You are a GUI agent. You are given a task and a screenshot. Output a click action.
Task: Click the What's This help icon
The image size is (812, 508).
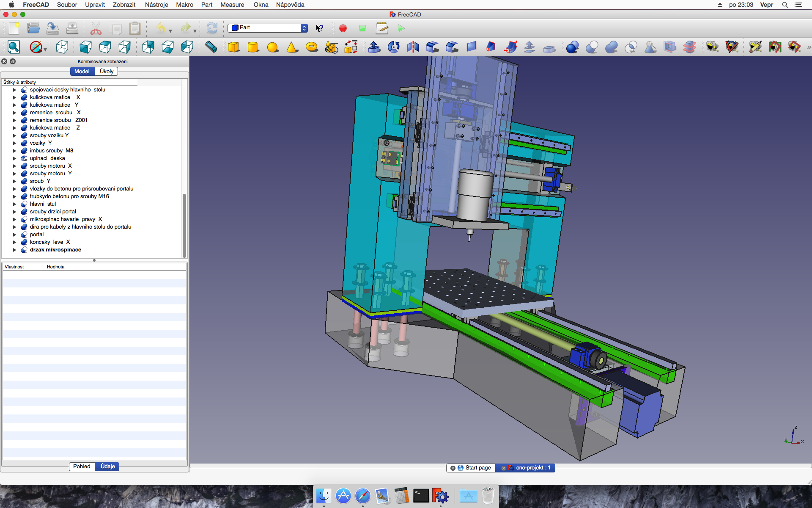pos(320,28)
